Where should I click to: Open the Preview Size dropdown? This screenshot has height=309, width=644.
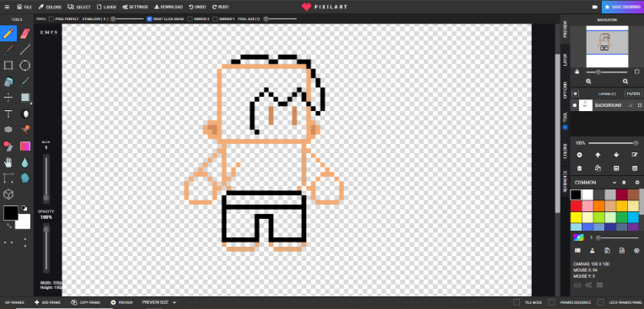coord(159,302)
